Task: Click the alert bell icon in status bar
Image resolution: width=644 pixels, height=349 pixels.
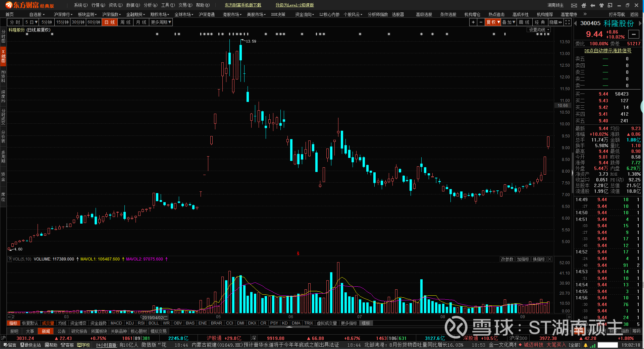Action: pos(586,345)
